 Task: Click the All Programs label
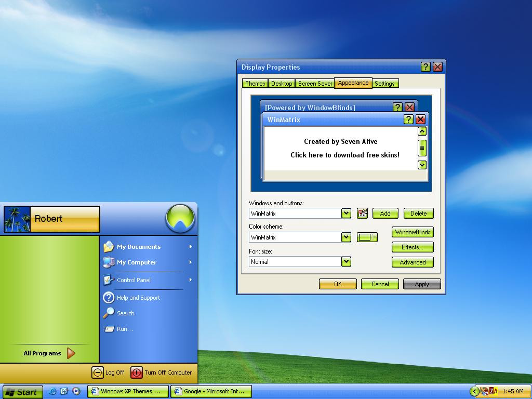coord(43,353)
